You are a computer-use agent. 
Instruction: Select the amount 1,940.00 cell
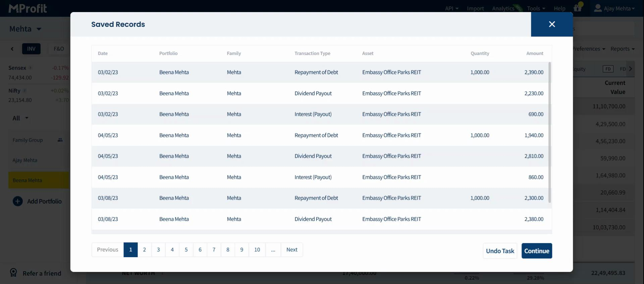click(534, 135)
